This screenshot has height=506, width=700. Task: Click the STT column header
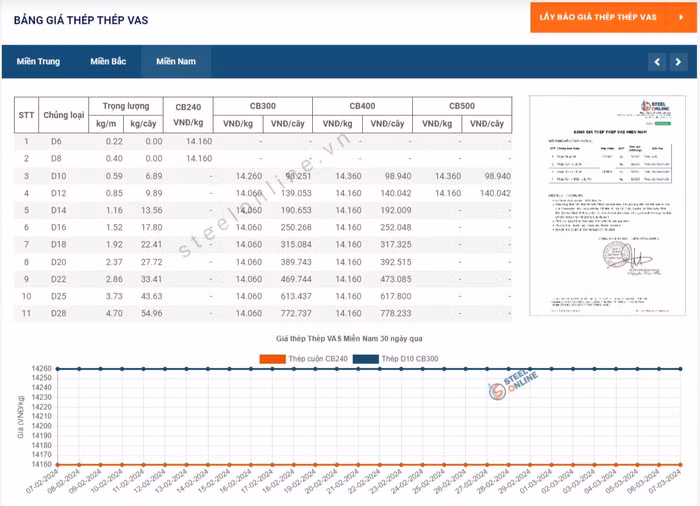click(27, 114)
